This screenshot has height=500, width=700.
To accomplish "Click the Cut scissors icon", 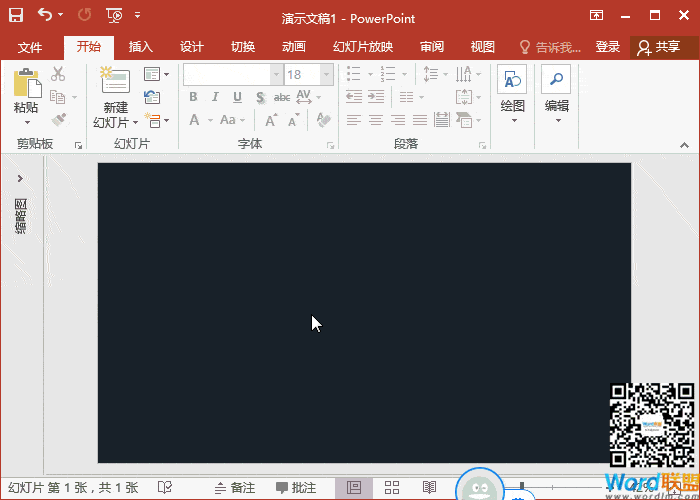I will [58, 74].
